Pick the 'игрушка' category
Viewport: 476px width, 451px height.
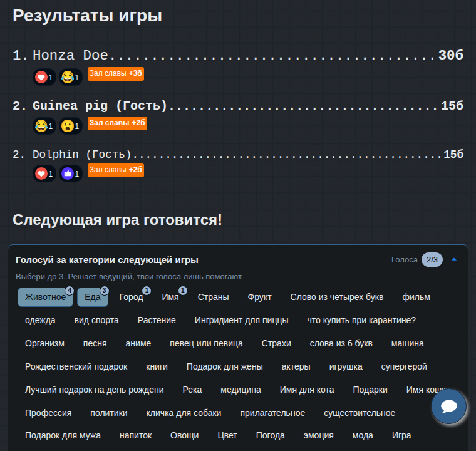tap(346, 366)
